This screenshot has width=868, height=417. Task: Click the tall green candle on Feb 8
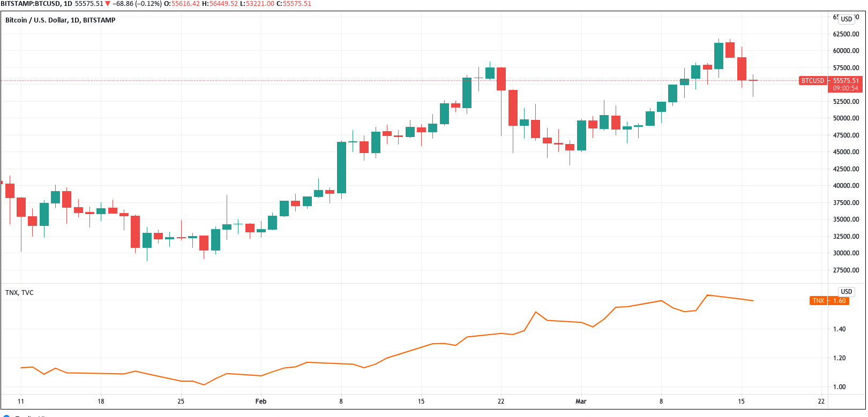pos(341,168)
